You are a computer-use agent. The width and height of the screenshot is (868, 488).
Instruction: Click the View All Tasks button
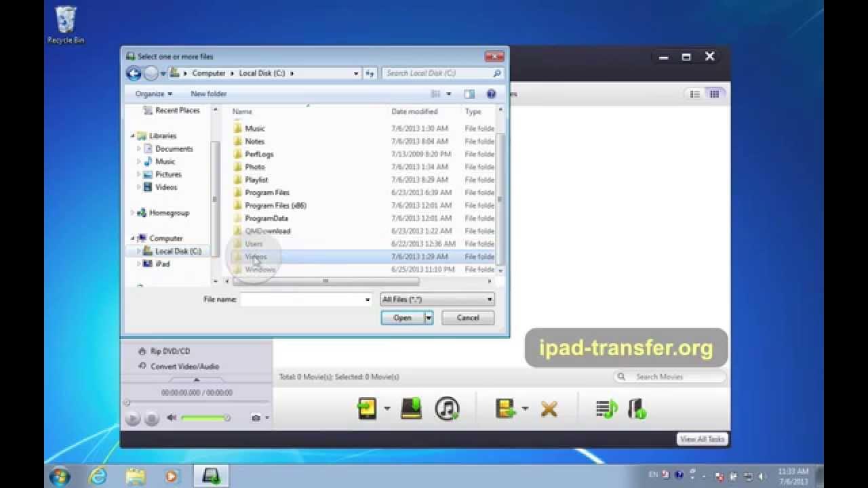702,439
